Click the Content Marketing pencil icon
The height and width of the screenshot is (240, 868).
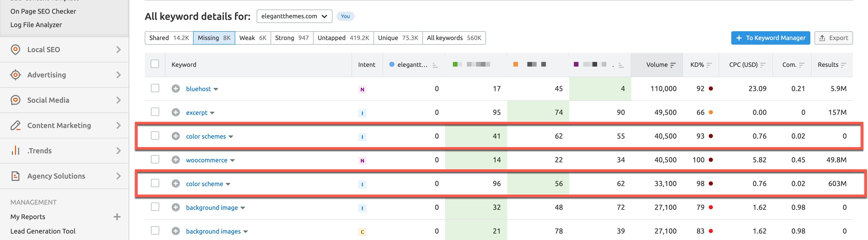pos(16,126)
